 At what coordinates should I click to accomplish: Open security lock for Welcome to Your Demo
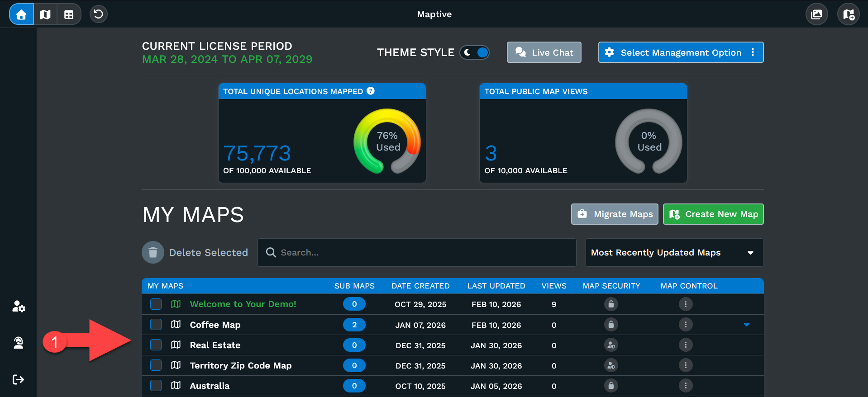(x=611, y=304)
